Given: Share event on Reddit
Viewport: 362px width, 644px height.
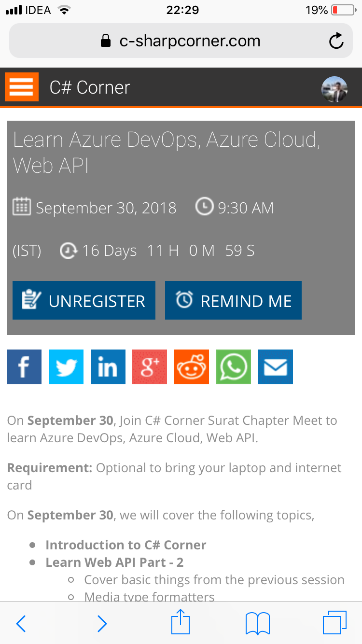Looking at the screenshot, I should coord(192,367).
